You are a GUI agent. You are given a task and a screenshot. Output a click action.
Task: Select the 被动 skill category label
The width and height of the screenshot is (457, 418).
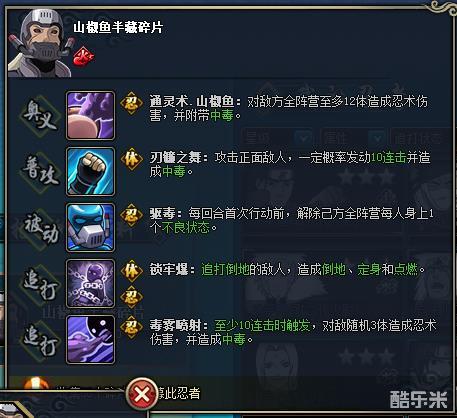(41, 229)
